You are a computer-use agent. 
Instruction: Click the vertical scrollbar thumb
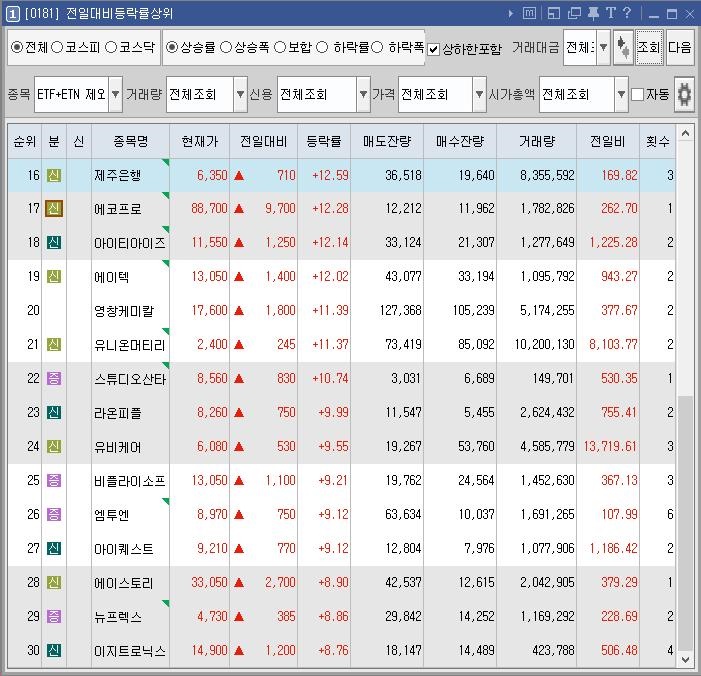coord(685,523)
